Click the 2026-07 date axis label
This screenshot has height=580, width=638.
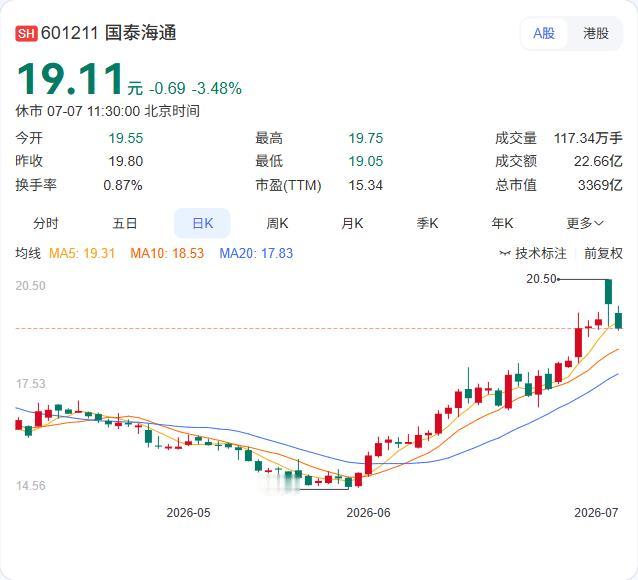[596, 512]
